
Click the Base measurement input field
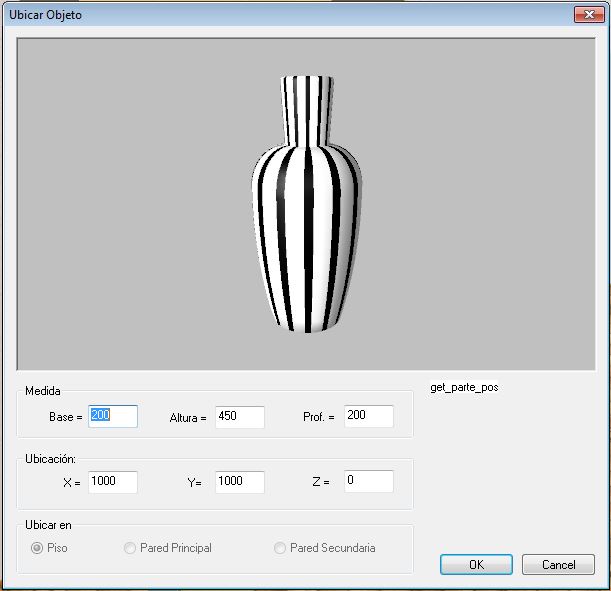(113, 416)
